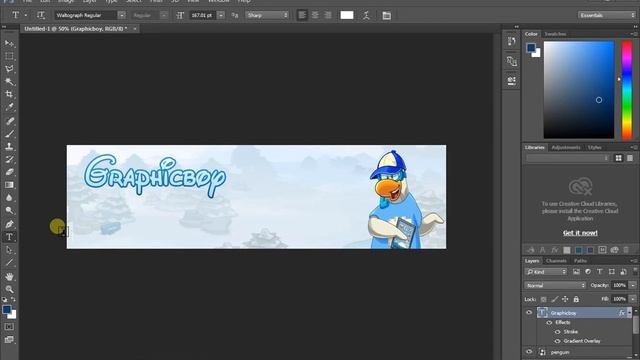Screen dimensions: 640x360
Task: Open the Fill slider arrow
Action: coord(633,299)
